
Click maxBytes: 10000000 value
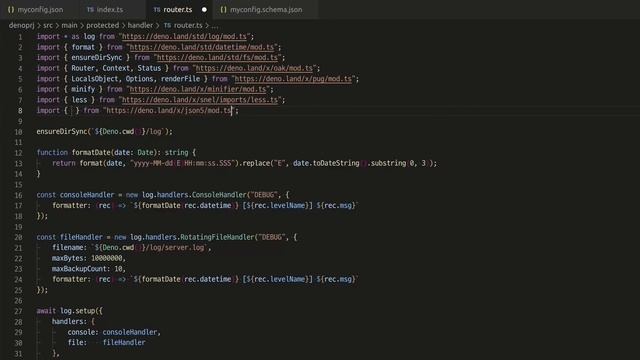[107, 258]
